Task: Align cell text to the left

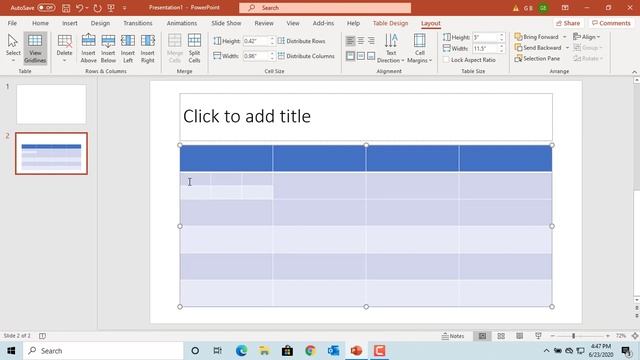Action: 350,41
